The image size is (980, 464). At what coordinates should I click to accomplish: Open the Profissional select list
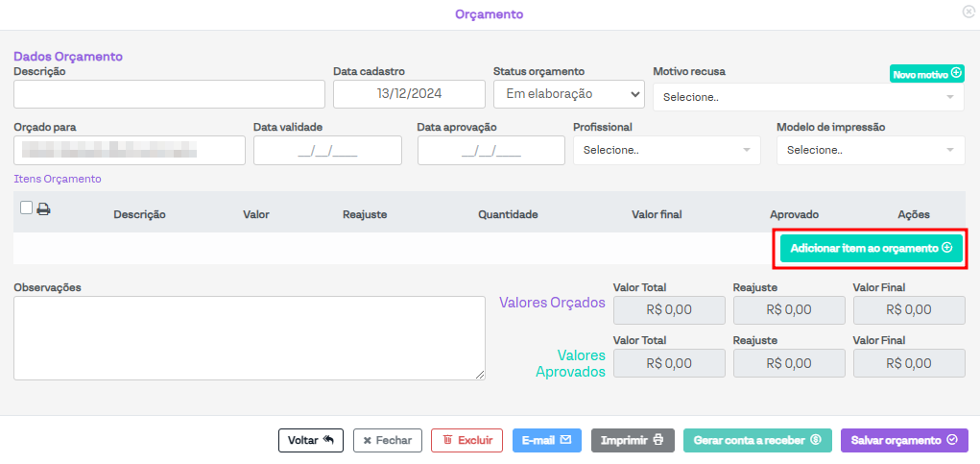[x=666, y=150]
